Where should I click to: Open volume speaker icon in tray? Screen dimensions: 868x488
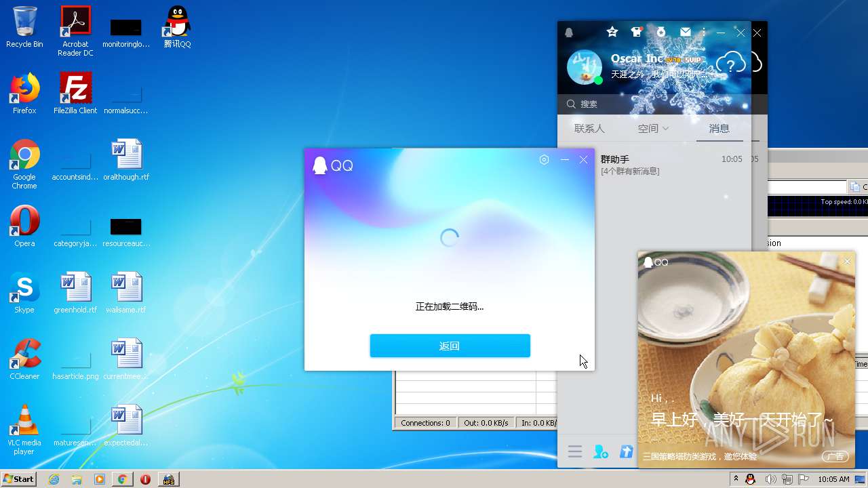point(770,479)
